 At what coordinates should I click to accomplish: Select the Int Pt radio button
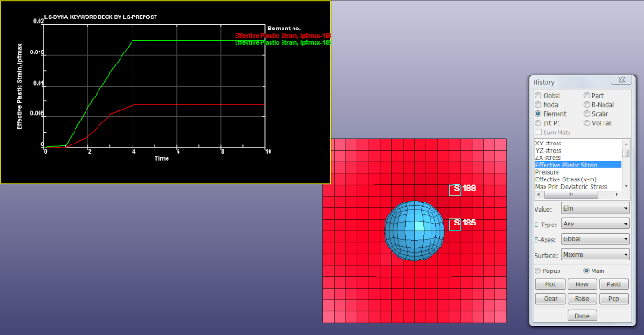(x=538, y=123)
